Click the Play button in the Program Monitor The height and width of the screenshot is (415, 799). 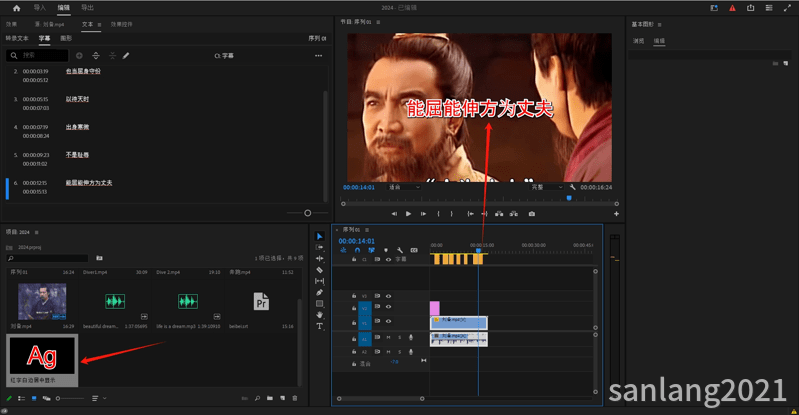click(408, 214)
